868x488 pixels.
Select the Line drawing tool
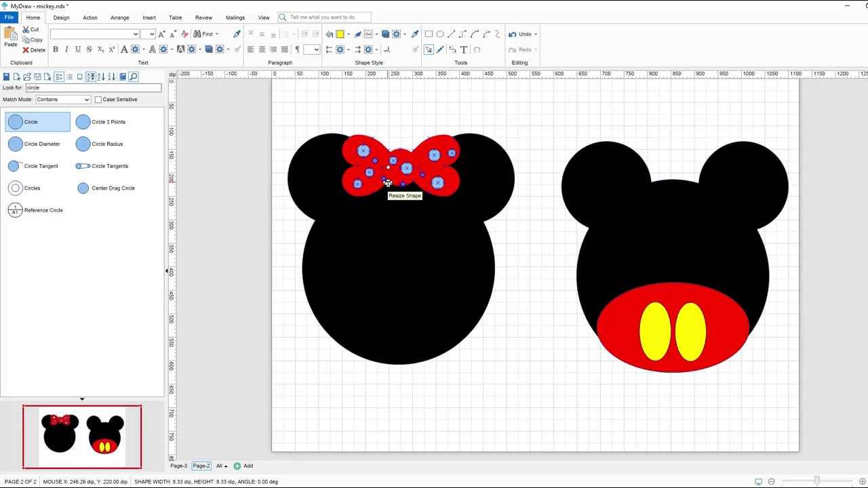click(x=452, y=34)
